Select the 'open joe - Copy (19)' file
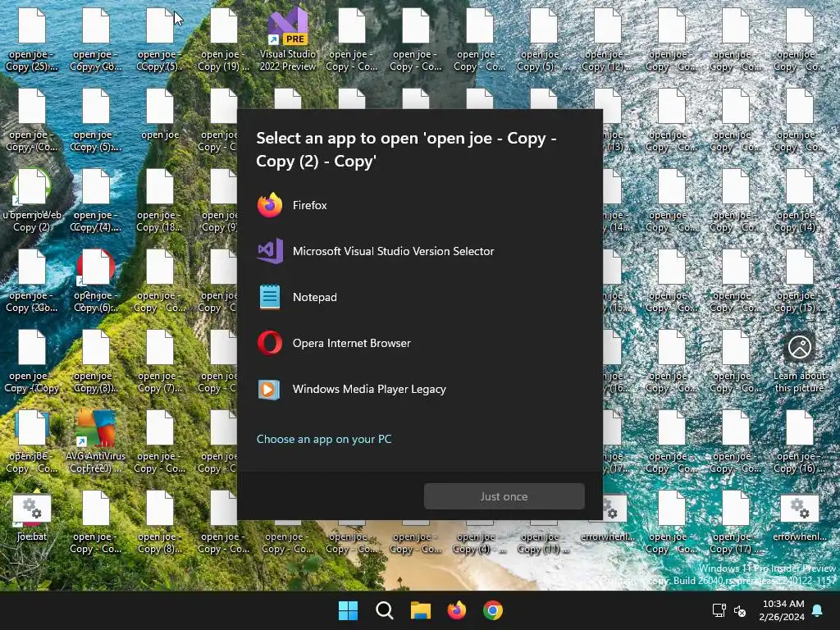The image size is (840, 630). (223, 39)
